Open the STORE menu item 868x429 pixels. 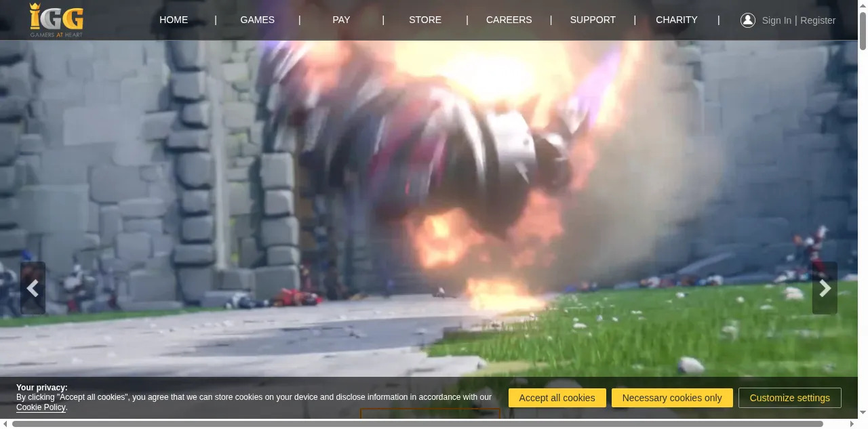[x=425, y=20]
